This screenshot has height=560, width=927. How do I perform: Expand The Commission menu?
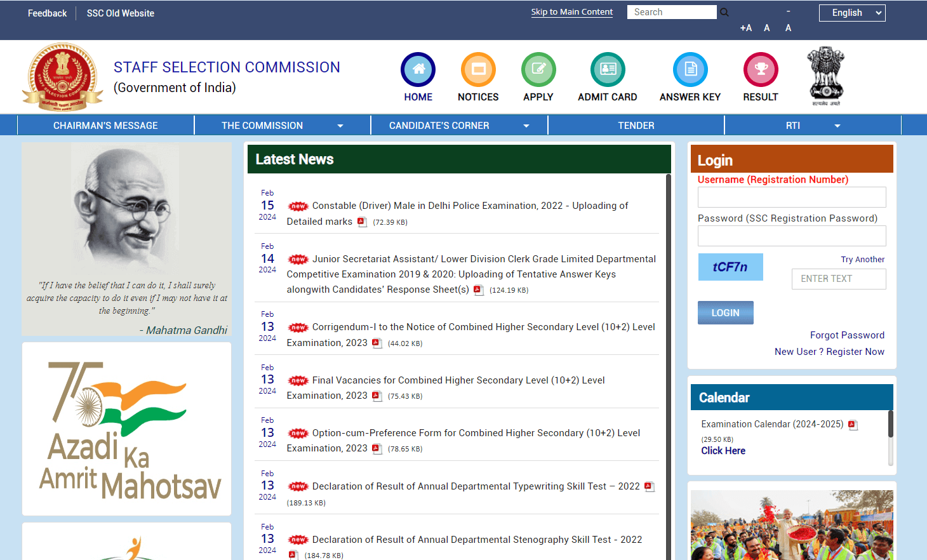(282, 126)
